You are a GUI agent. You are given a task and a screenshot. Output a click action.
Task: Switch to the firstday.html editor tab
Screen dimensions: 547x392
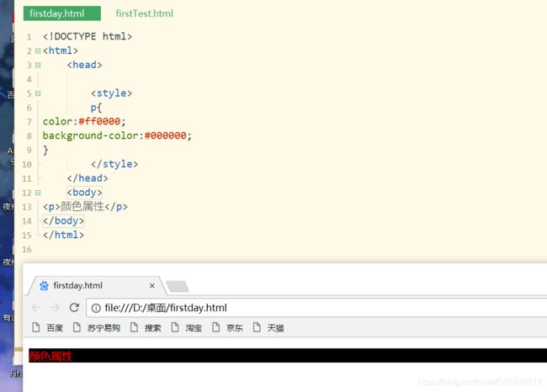pyautogui.click(x=62, y=13)
